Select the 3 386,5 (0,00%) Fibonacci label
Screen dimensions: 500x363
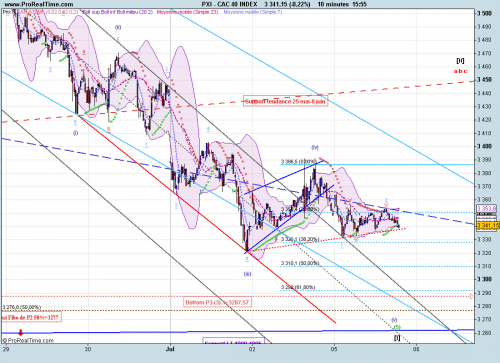pyautogui.click(x=299, y=161)
